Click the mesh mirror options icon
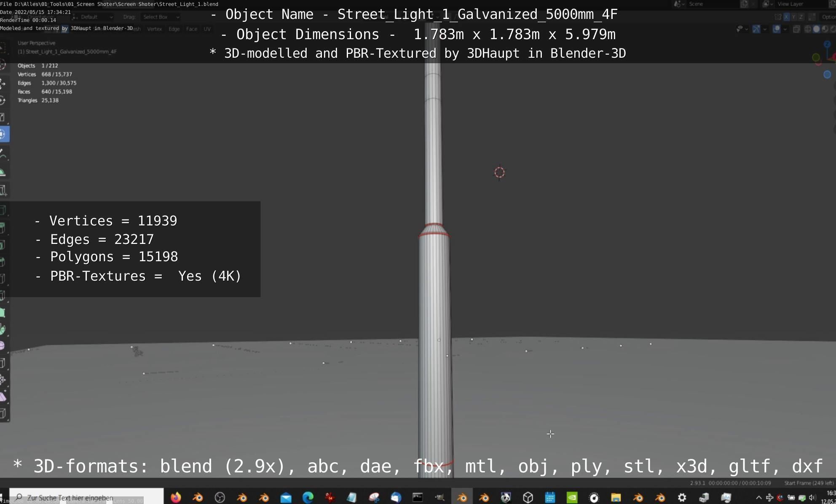Screen dimensions: 836x504 (x=778, y=17)
